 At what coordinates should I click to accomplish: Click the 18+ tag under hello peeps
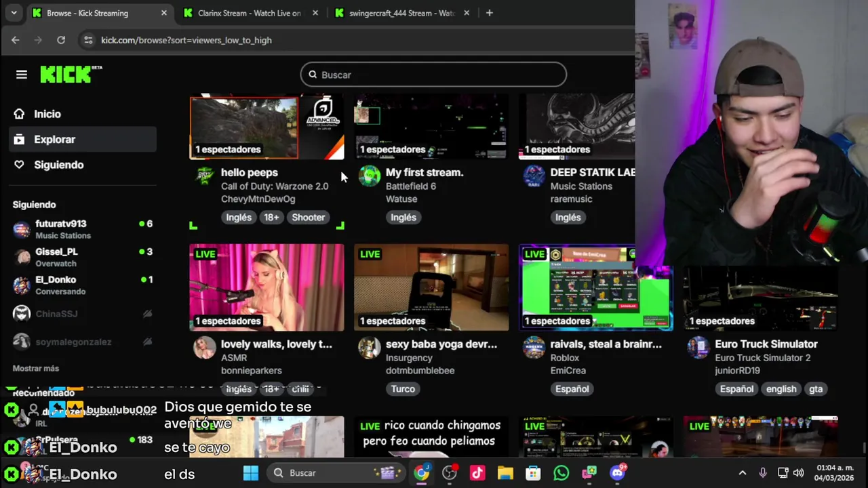271,217
